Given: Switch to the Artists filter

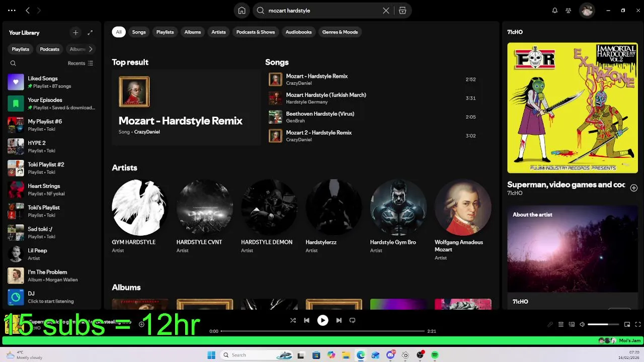Looking at the screenshot, I should click(218, 32).
